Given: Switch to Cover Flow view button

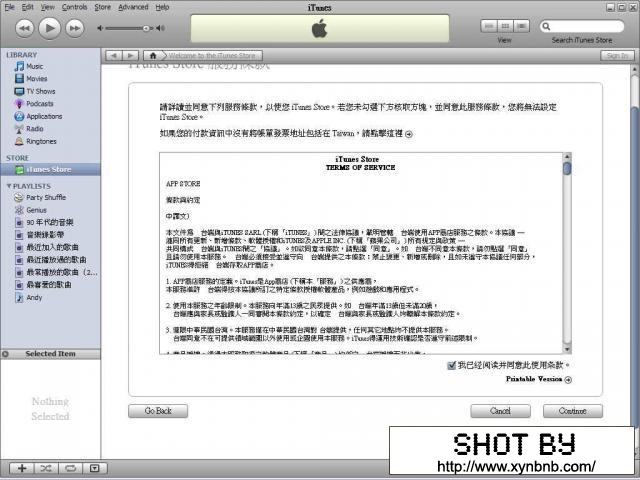Looking at the screenshot, I should [521, 26].
